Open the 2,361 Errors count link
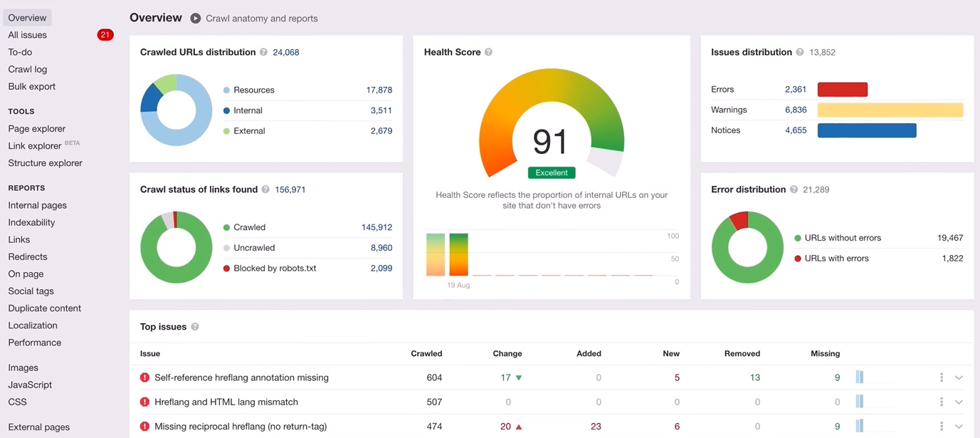Image resolution: width=980 pixels, height=438 pixels. tap(795, 89)
